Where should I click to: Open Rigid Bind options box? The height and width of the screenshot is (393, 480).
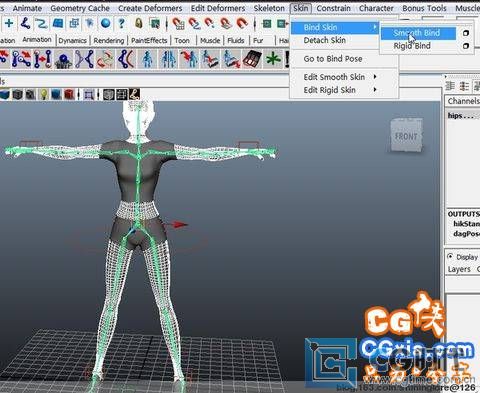[466, 46]
